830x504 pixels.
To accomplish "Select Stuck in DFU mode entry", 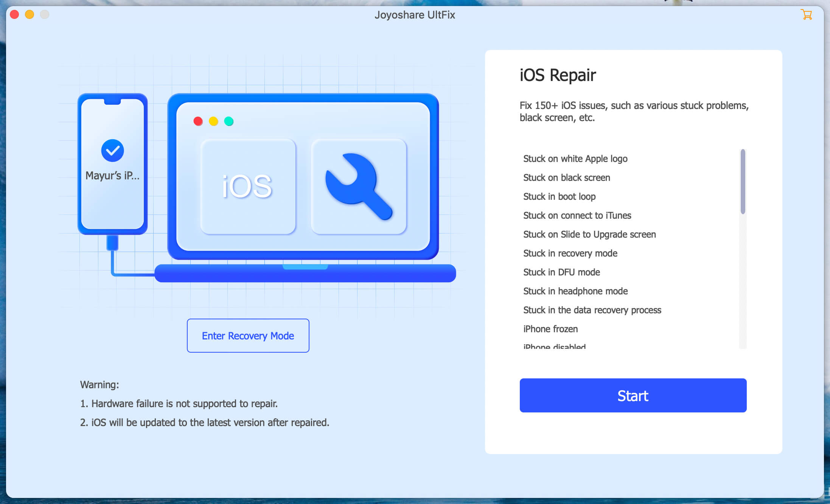I will pyautogui.click(x=561, y=272).
